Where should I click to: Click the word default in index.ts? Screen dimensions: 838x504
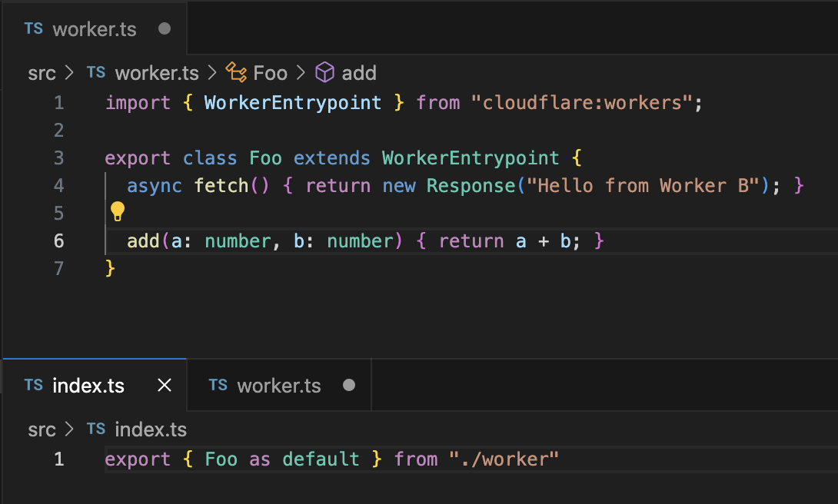pyautogui.click(x=321, y=459)
